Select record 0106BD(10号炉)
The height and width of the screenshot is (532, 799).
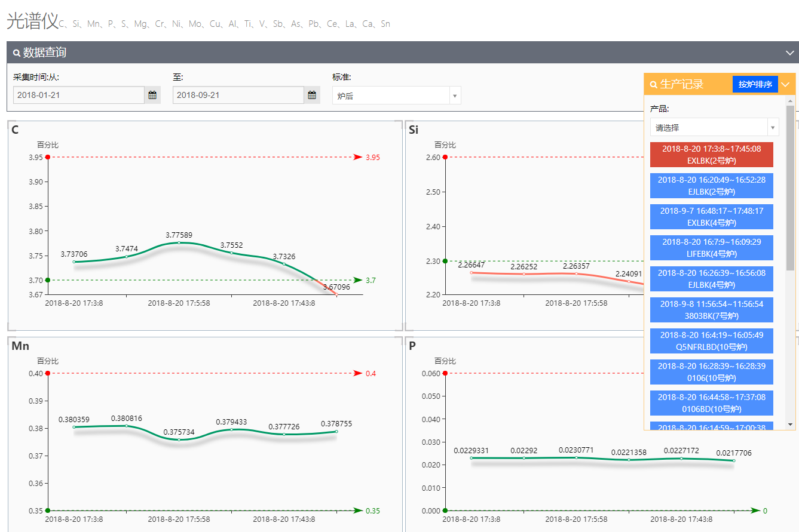(x=712, y=403)
